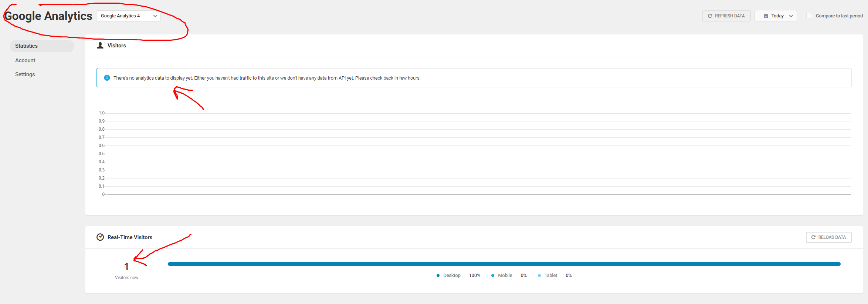Click the 1.0 y-axis label
This screenshot has width=868, height=304.
(102, 113)
